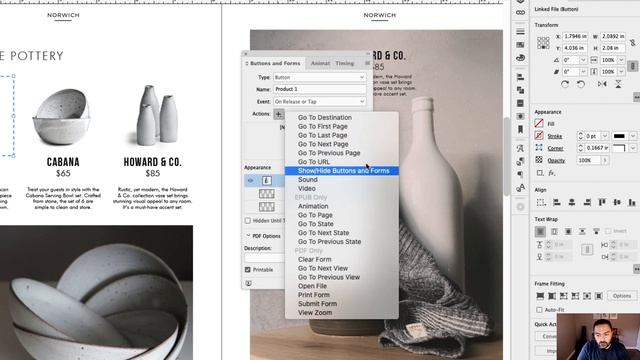Select the reference point locator grid
640x360 pixels.
pos(543,42)
